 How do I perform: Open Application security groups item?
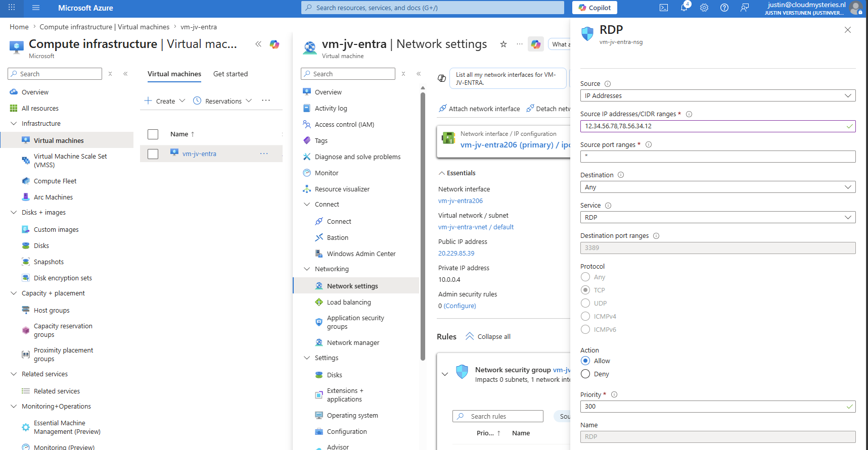[356, 322]
